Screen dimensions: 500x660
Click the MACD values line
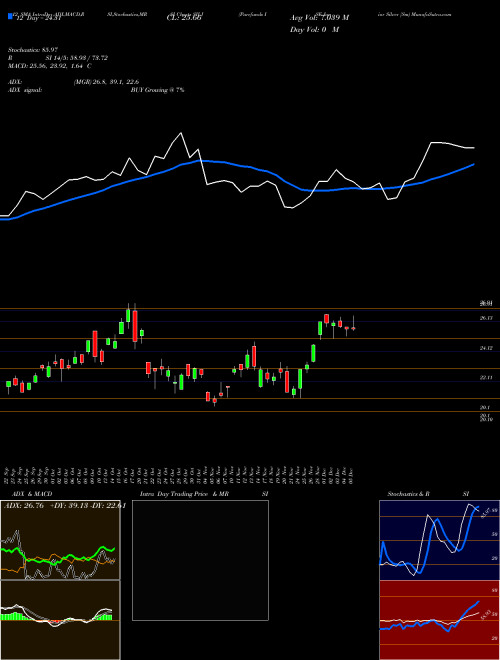(x=50, y=66)
